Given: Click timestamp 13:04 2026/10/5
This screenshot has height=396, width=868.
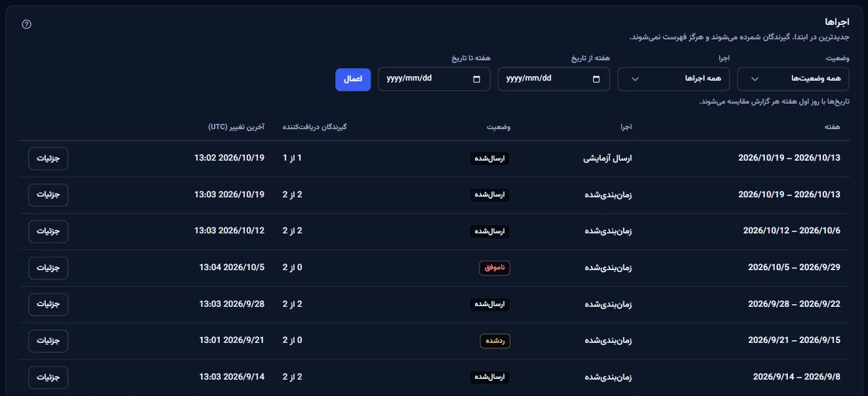Looking at the screenshot, I should (232, 267).
